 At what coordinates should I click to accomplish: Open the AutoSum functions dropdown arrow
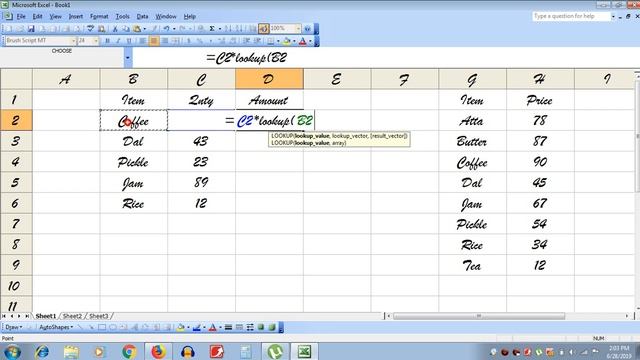[220, 29]
